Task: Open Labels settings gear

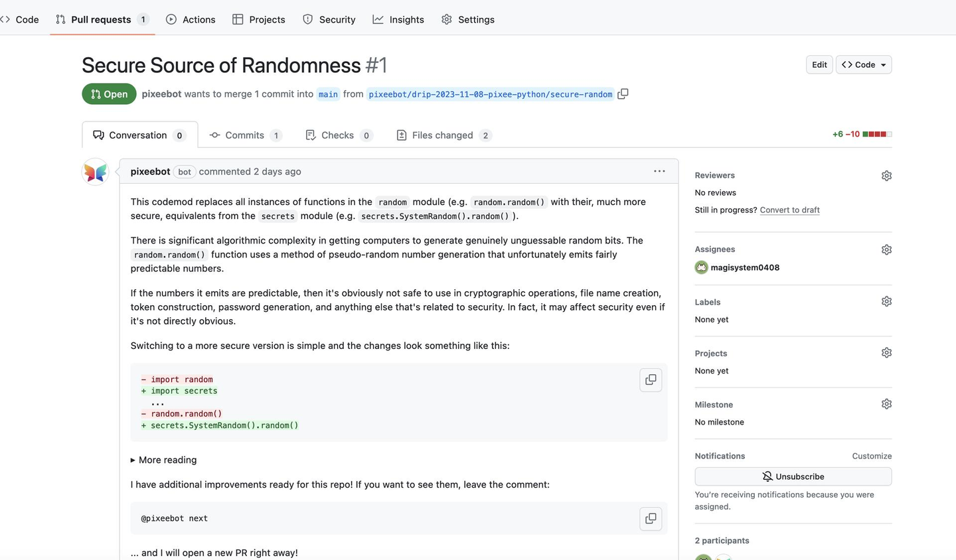Action: click(x=886, y=301)
